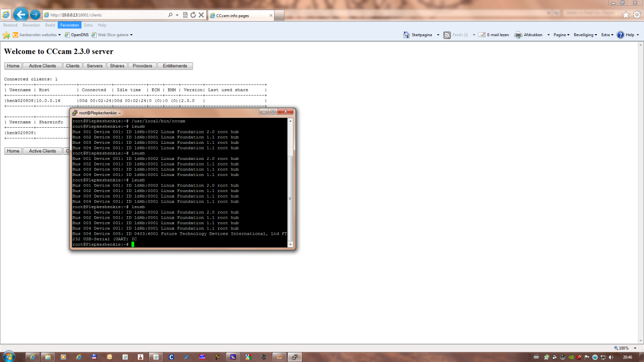Open the Startpagina dropdown arrow
This screenshot has height=362, width=644.
[x=438, y=35]
